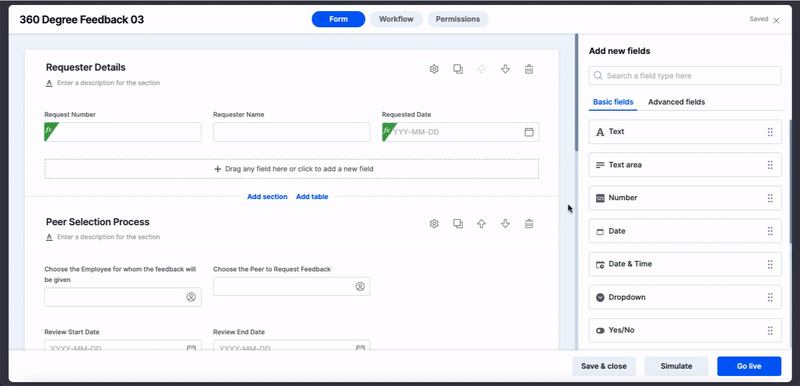Click description text icon under Requester Details
This screenshot has width=800, height=386.
click(x=49, y=83)
